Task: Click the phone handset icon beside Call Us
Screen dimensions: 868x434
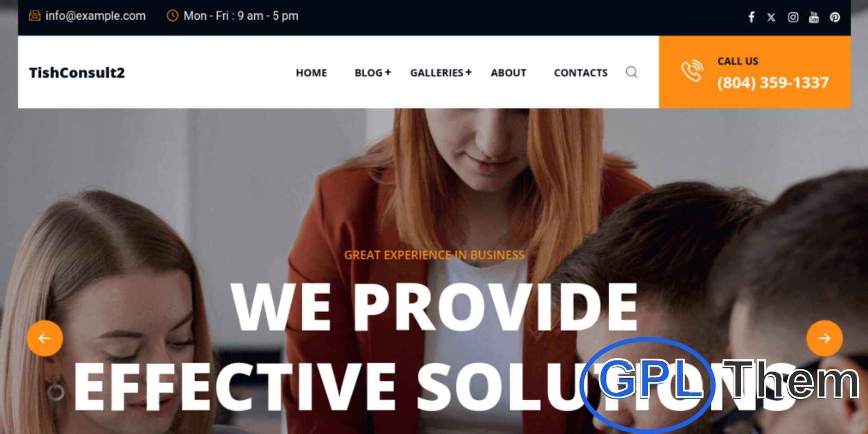Action: (x=692, y=72)
